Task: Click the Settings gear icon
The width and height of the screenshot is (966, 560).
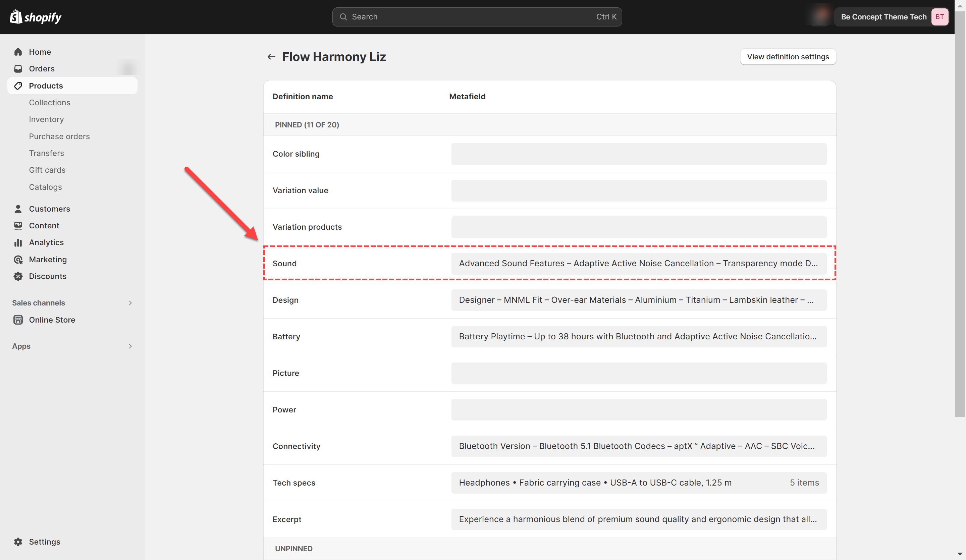Action: pos(18,542)
